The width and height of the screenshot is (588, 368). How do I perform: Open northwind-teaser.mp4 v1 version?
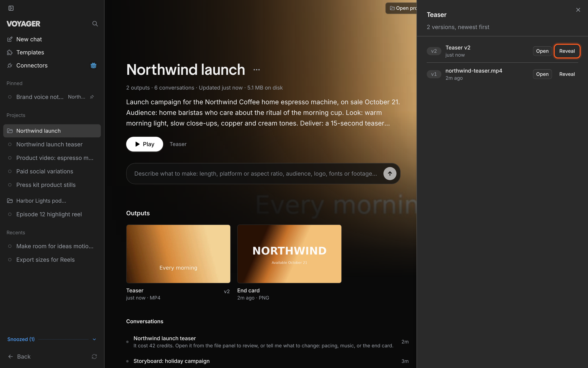[x=542, y=74]
